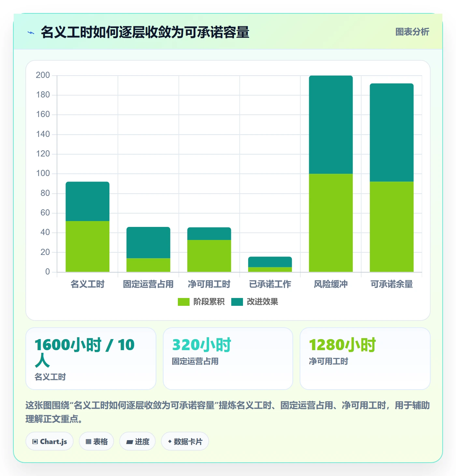The image size is (456, 476).
Task: Click the chart title 名义工时如何逐层收敛为可承诺容量
Action: (x=145, y=32)
